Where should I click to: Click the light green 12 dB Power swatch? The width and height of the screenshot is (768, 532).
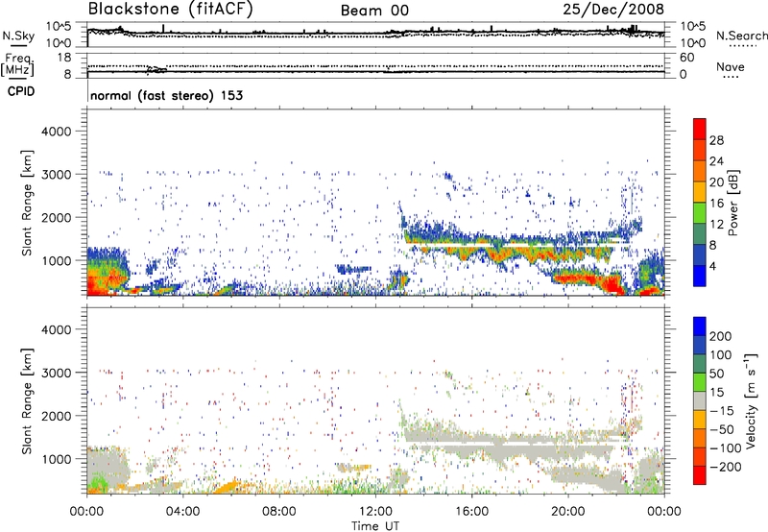[700, 213]
